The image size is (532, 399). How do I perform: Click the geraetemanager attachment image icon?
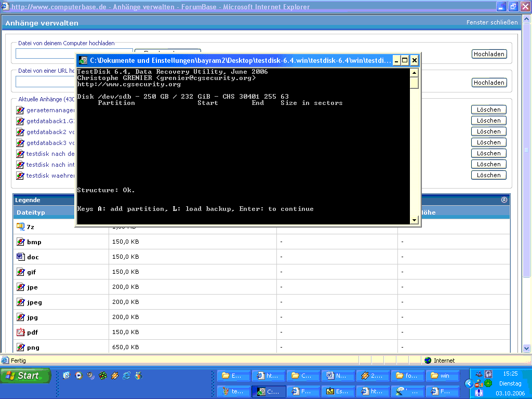point(20,110)
